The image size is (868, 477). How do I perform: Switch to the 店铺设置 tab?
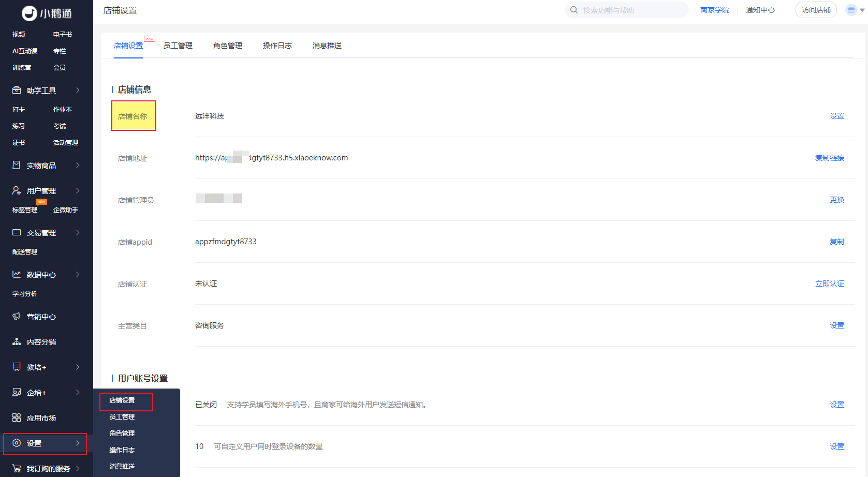point(128,46)
